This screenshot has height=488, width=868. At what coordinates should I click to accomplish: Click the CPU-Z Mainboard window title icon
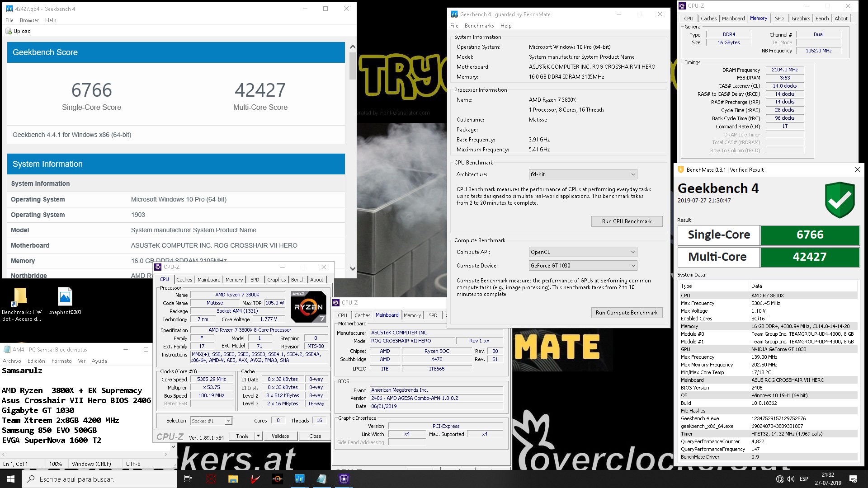pyautogui.click(x=336, y=303)
